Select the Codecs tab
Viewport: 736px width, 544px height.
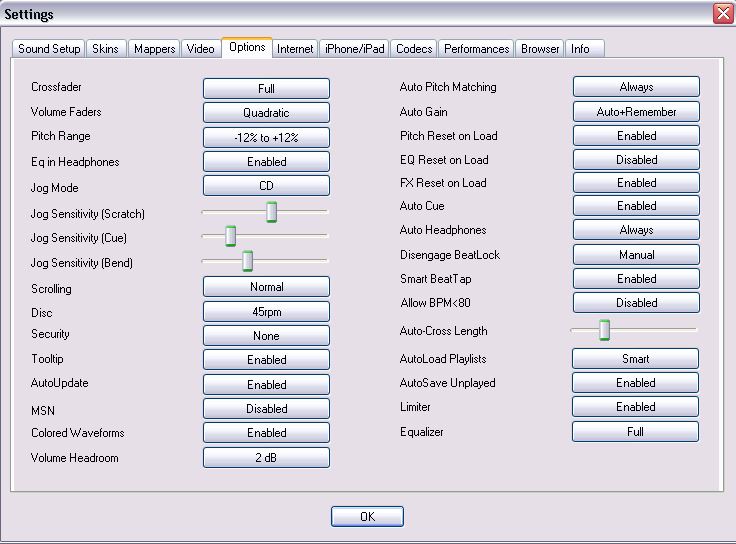414,48
